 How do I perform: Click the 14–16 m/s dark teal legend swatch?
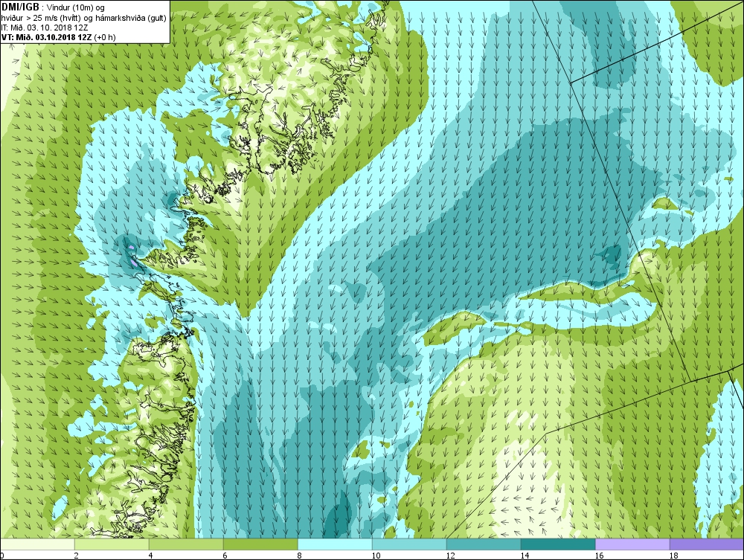pos(558,544)
